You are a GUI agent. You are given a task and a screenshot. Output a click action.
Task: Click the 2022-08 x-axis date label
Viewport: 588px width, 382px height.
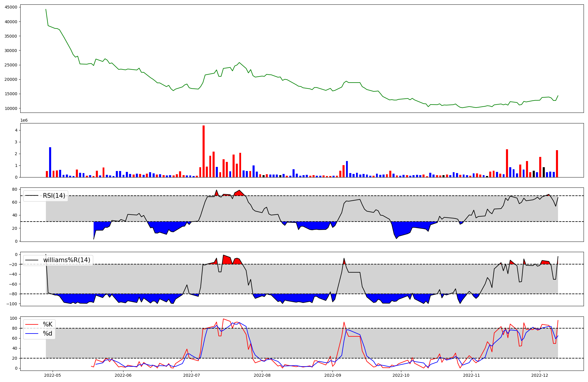(x=262, y=375)
